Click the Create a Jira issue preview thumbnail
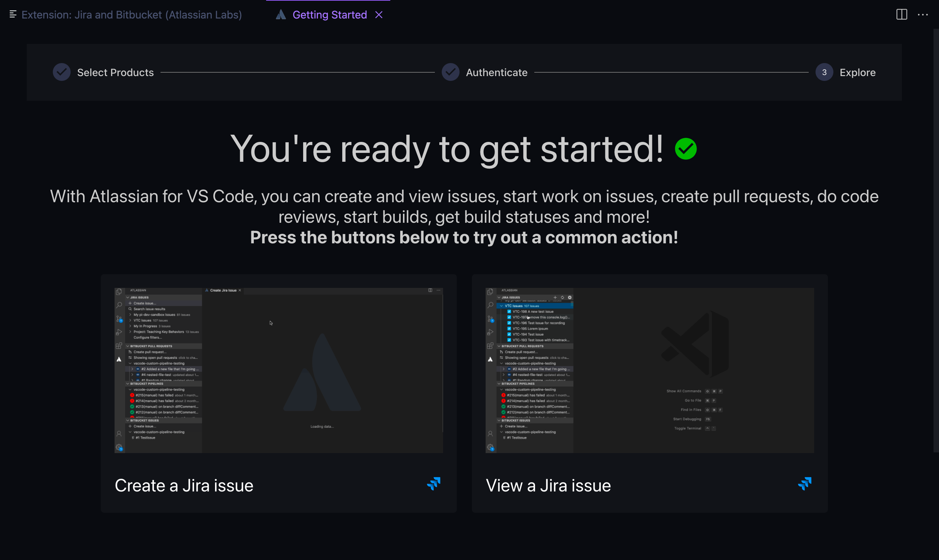This screenshot has height=560, width=939. click(x=278, y=370)
